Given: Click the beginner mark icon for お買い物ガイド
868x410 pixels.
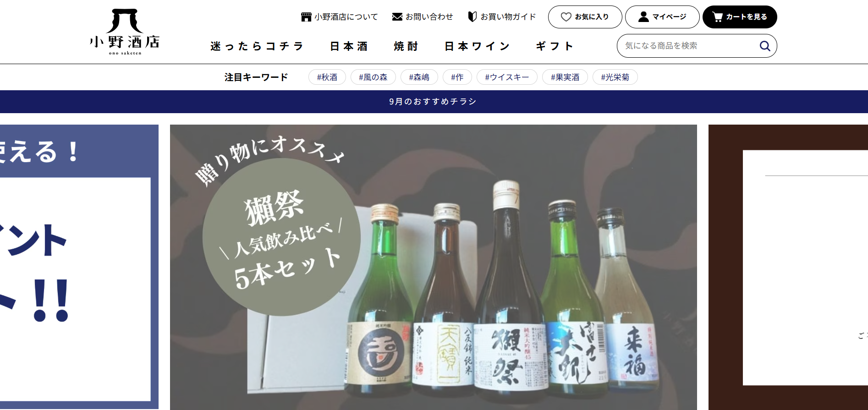Looking at the screenshot, I should tap(472, 17).
